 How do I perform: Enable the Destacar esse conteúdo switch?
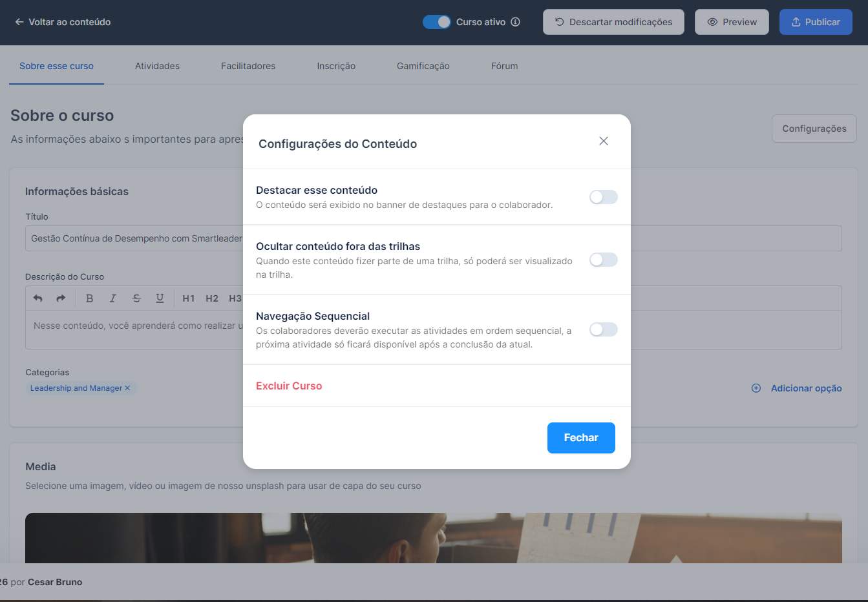click(x=603, y=197)
